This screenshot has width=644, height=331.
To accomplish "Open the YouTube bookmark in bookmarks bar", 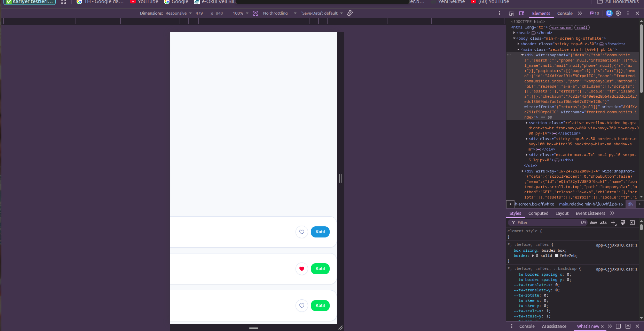I will pos(144,2).
